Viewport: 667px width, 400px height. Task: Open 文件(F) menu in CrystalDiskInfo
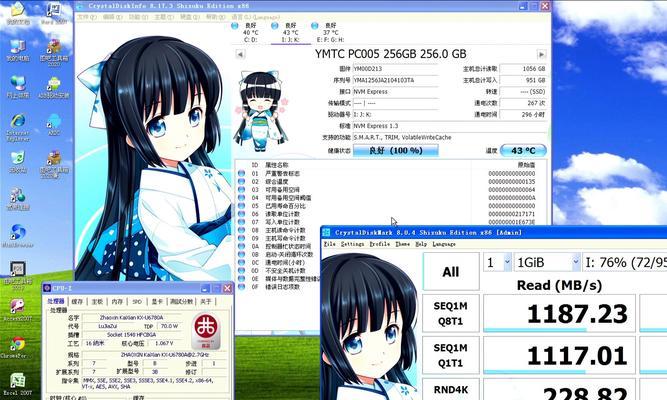[87, 17]
